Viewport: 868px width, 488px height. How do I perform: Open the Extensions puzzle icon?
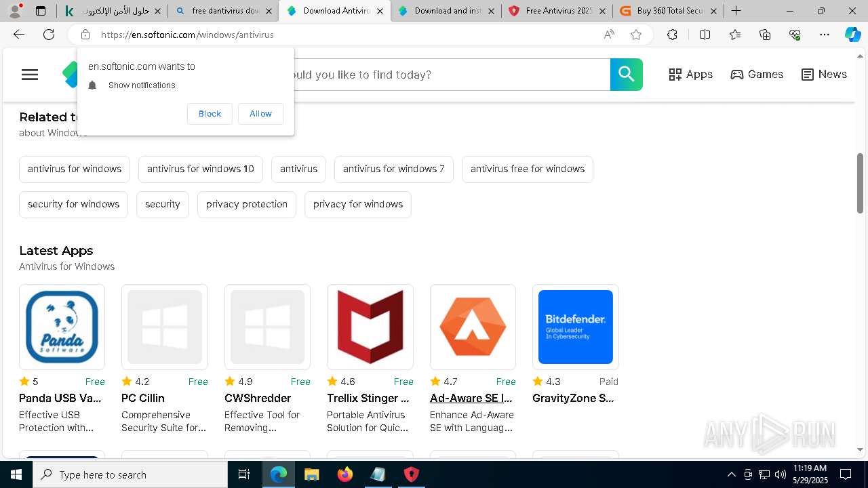point(672,35)
